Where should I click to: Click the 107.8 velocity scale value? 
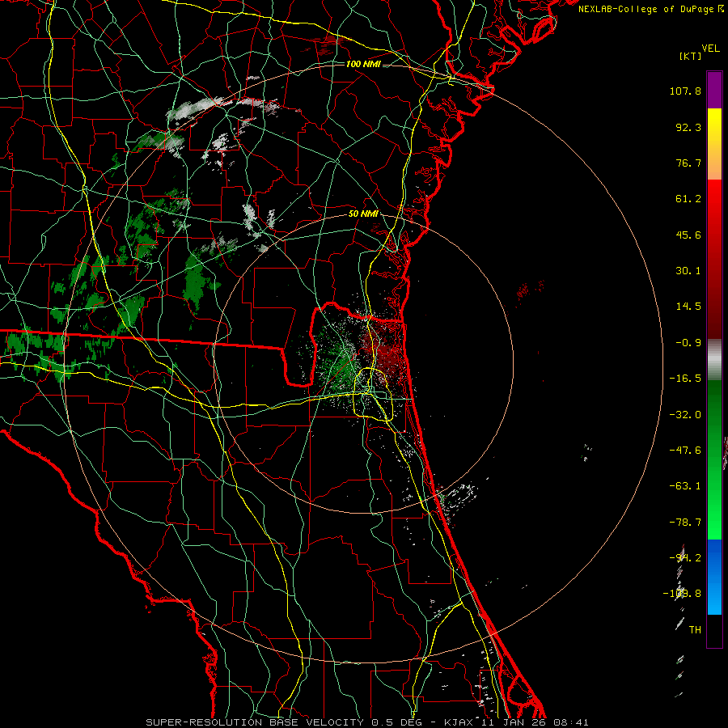tap(685, 91)
